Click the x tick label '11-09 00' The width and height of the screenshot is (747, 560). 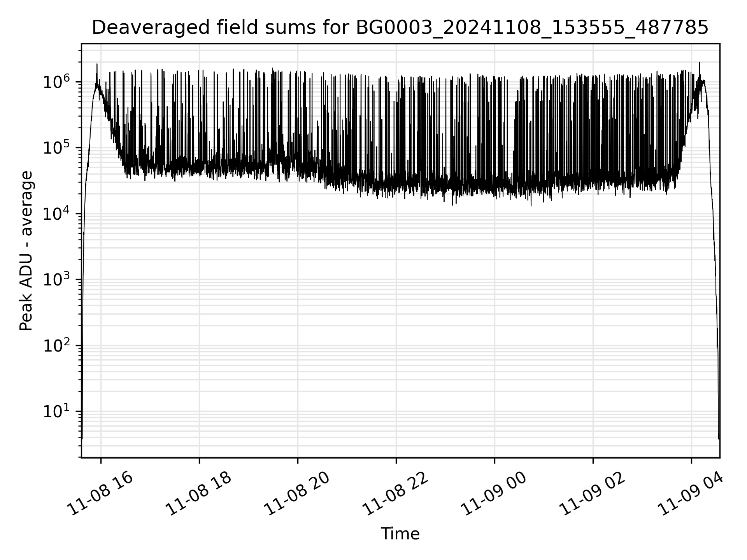(494, 493)
